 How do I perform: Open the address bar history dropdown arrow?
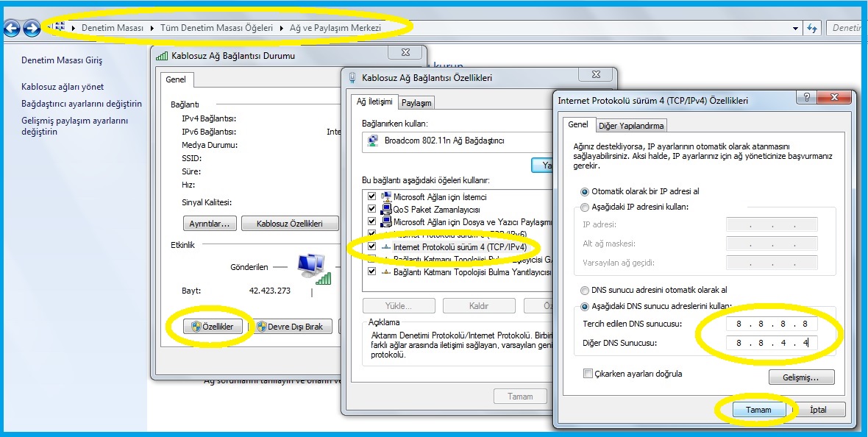[796, 28]
